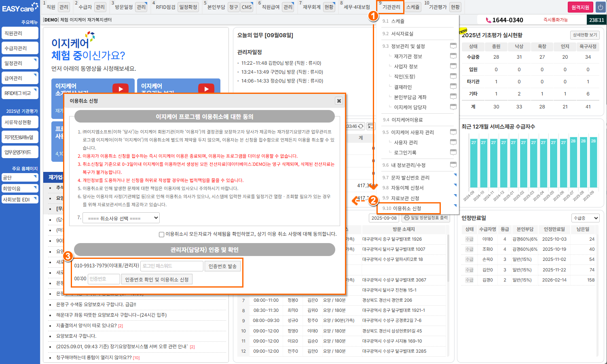Open the 공단 homepage link dropdown

(20, 178)
